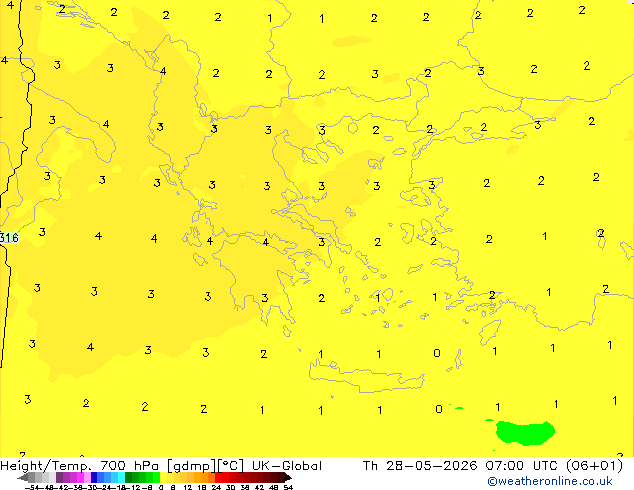Click the 'UK-Global' model name text
The image size is (634, 490).
click(287, 466)
